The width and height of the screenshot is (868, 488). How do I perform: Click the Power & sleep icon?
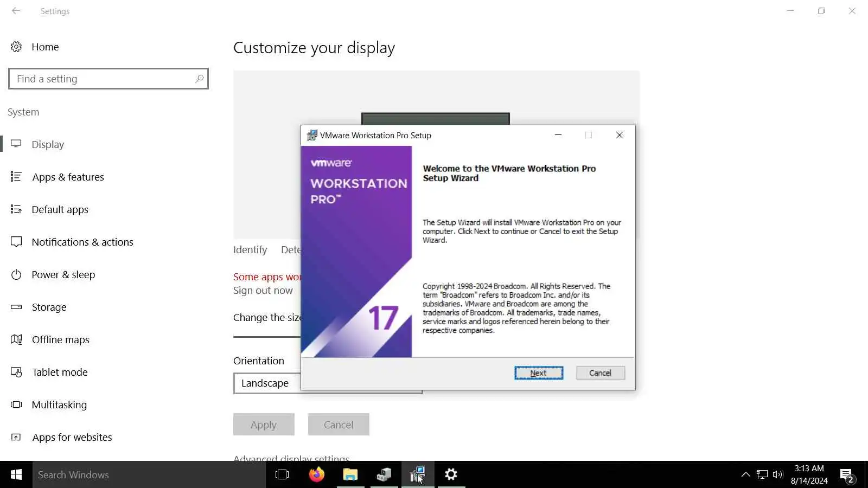click(16, 274)
